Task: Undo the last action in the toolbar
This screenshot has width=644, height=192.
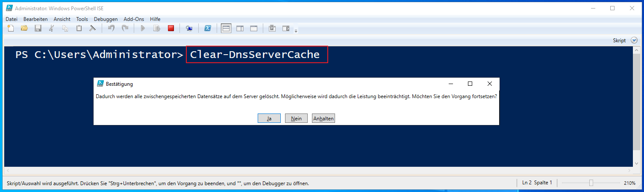Action: click(111, 29)
